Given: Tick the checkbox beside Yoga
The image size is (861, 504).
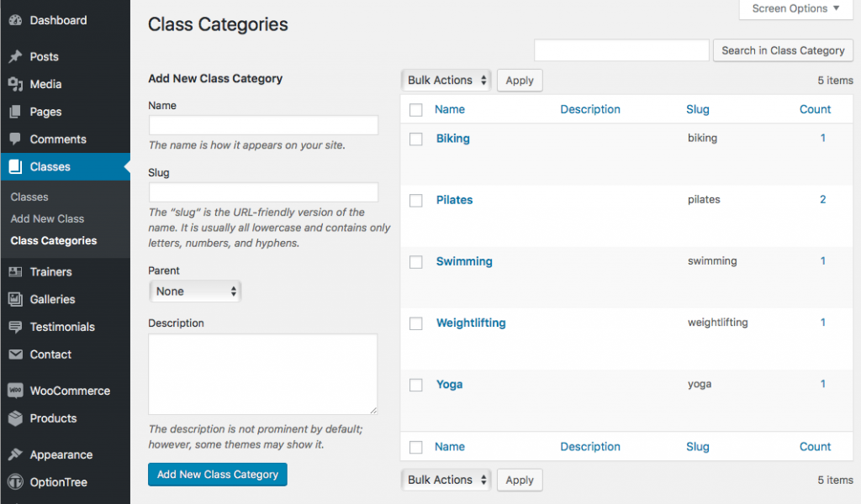Looking at the screenshot, I should (x=415, y=385).
